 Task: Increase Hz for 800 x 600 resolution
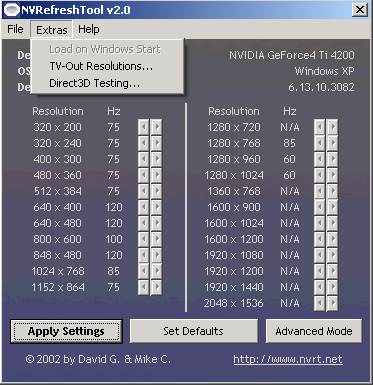(x=156, y=239)
